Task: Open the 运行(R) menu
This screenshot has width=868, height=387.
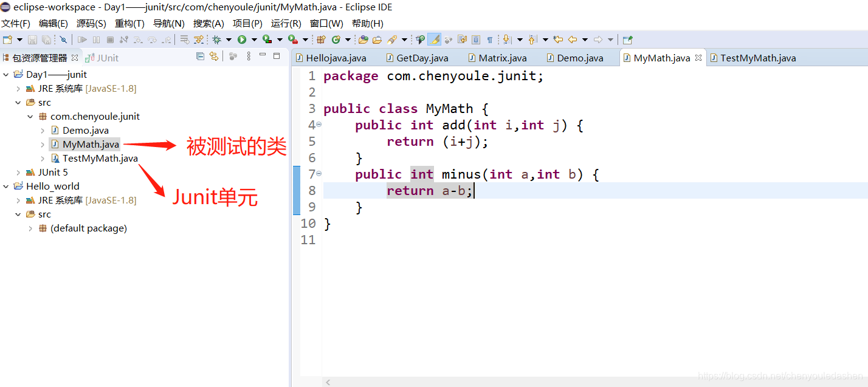Action: [286, 23]
